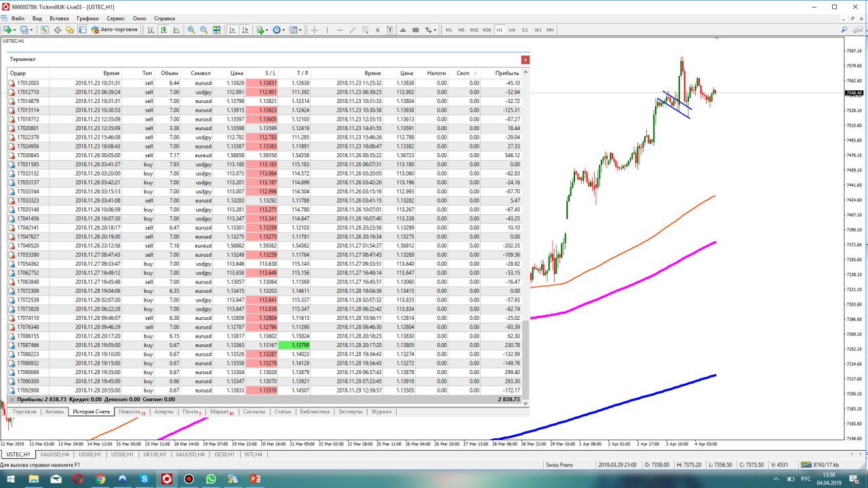Viewport: 868px width, 488px height.
Task: Set timeframe to M1
Action: tap(449, 30)
